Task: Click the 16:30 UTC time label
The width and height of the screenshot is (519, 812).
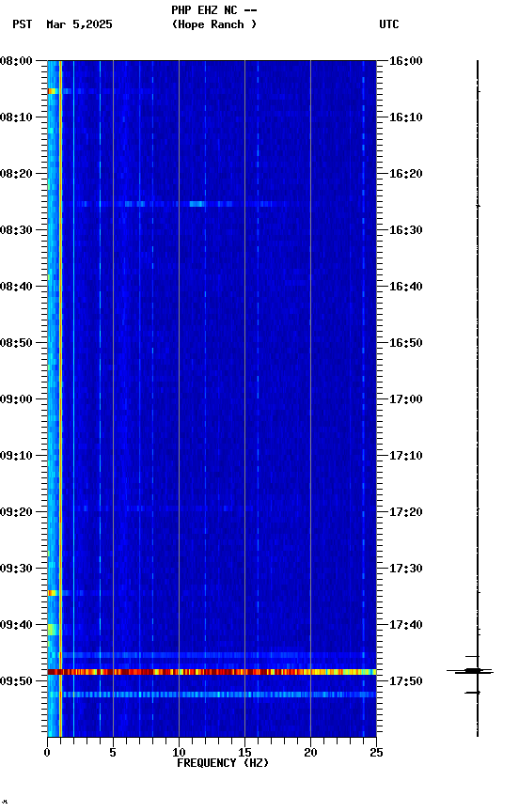Action: (x=405, y=230)
